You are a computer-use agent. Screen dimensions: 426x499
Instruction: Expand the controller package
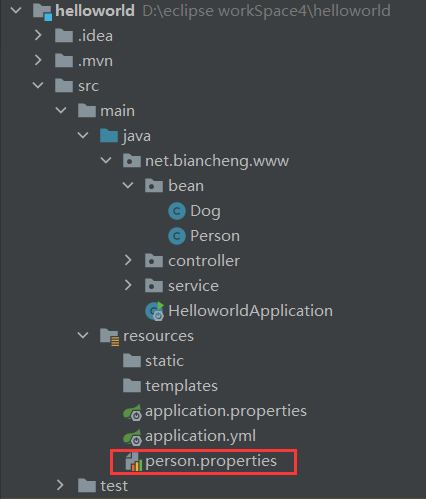128,260
